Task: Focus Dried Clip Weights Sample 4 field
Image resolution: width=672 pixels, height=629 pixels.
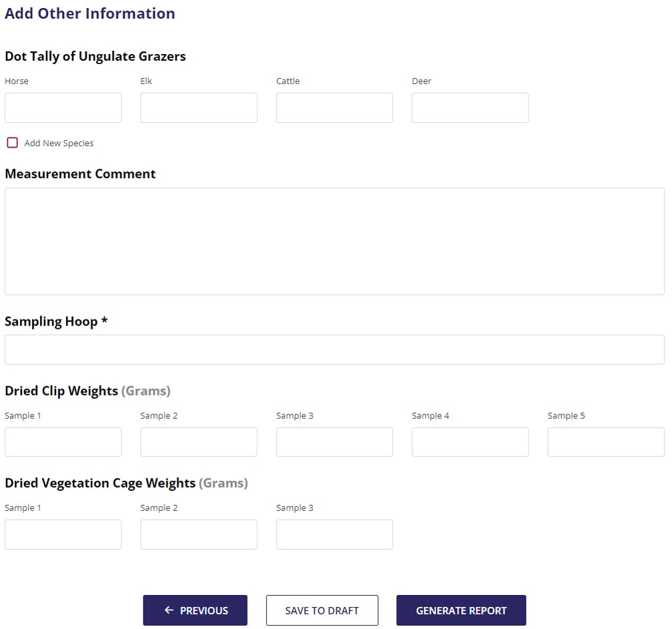Action: click(x=470, y=442)
